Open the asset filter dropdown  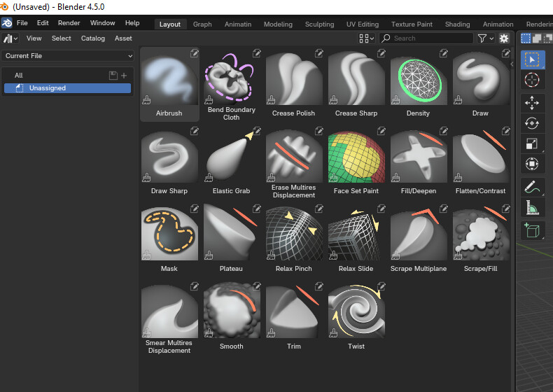pyautogui.click(x=486, y=38)
